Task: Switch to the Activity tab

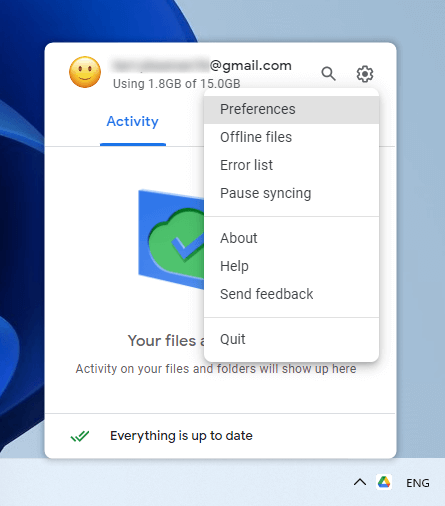Action: [133, 122]
